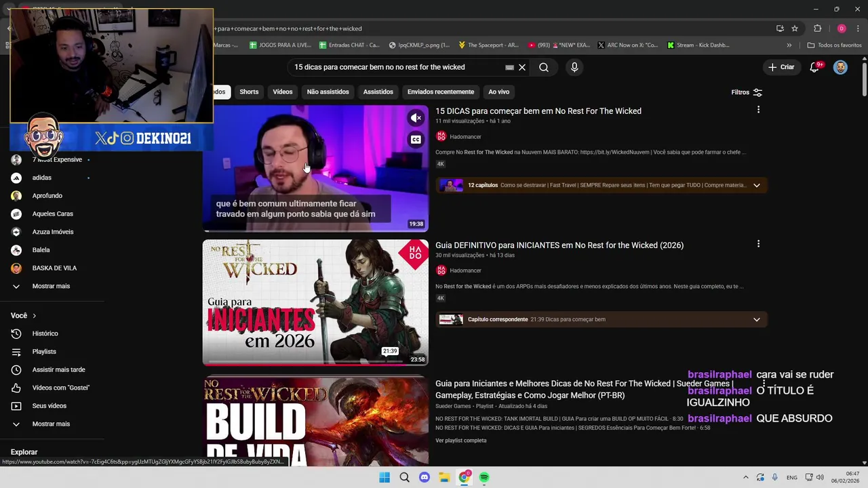Open the Baleia subscription channel
This screenshot has height=488, width=868.
(x=41, y=250)
